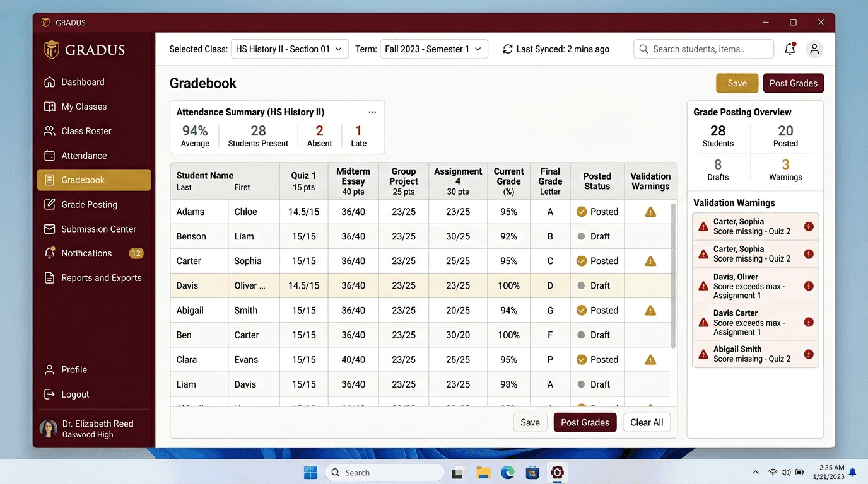Change the Term using its dropdown
This screenshot has height=484, width=868.
(434, 48)
